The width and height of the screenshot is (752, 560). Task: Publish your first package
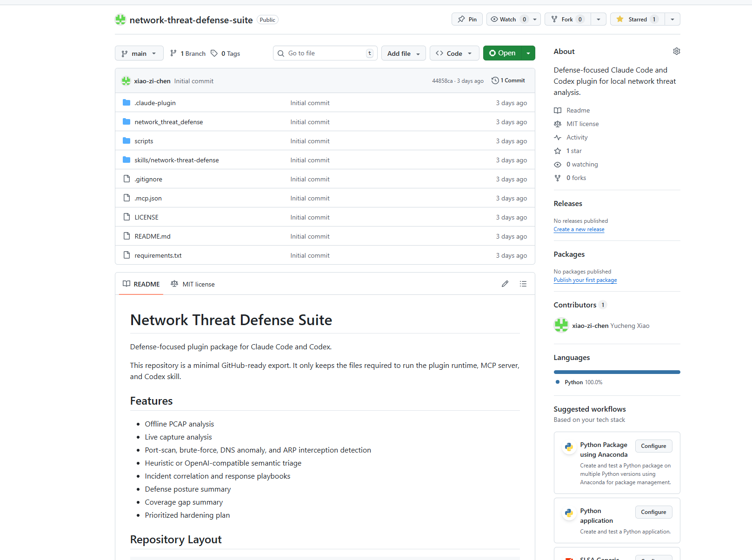585,280
